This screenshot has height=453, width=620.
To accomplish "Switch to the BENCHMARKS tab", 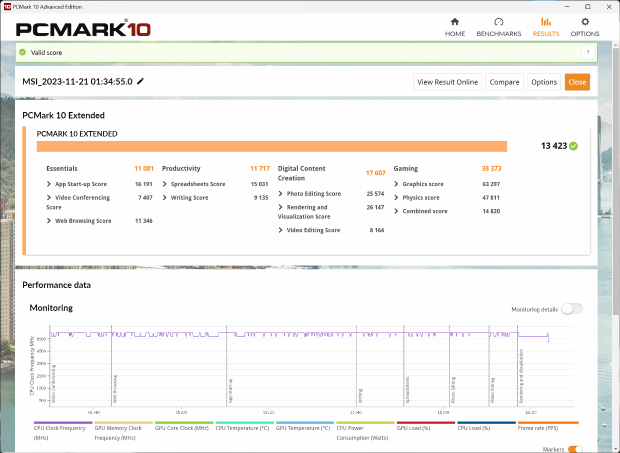I will [499, 34].
